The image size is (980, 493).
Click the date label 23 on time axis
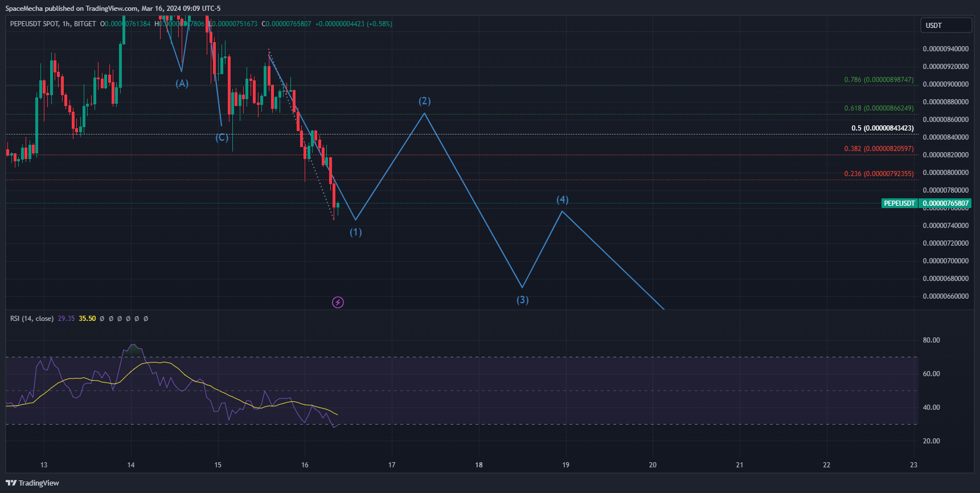click(x=913, y=465)
